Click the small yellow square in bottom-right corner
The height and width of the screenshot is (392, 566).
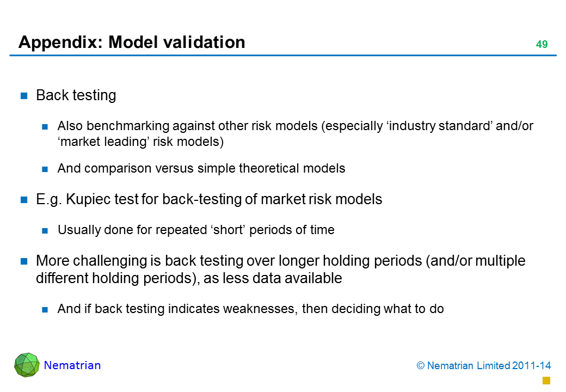point(547,380)
